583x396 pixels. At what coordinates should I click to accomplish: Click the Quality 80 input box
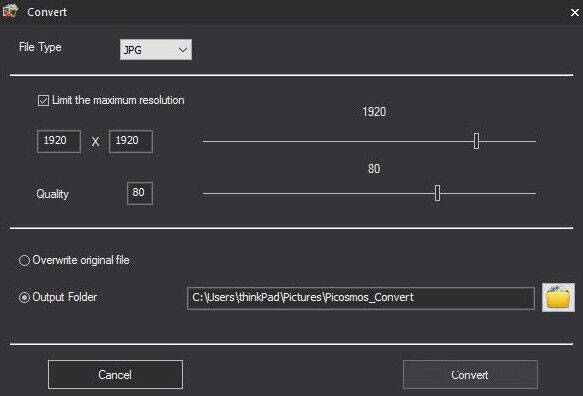coord(139,193)
